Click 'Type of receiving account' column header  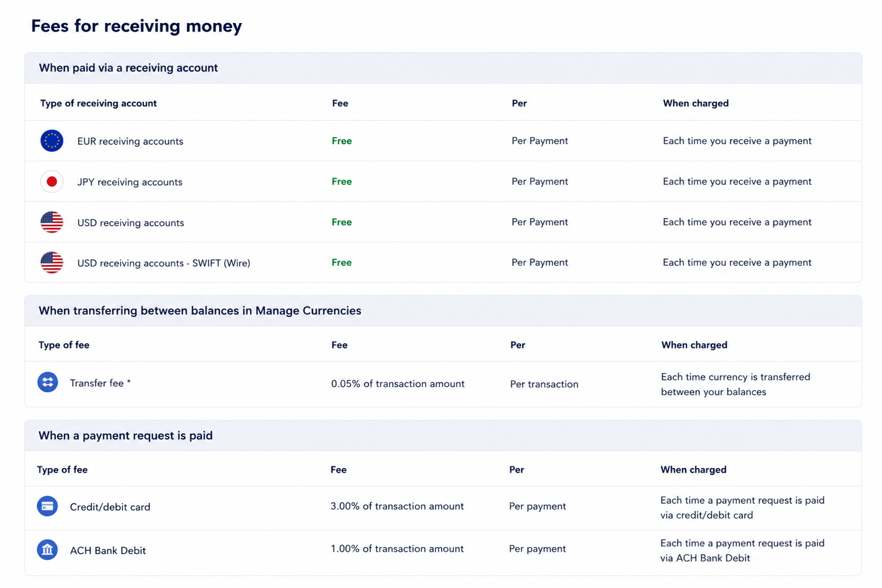[x=98, y=103]
